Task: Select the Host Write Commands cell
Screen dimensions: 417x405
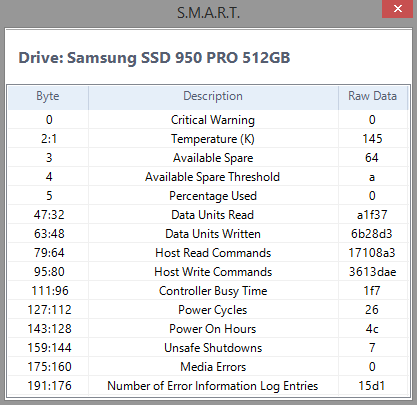Action: 213,272
